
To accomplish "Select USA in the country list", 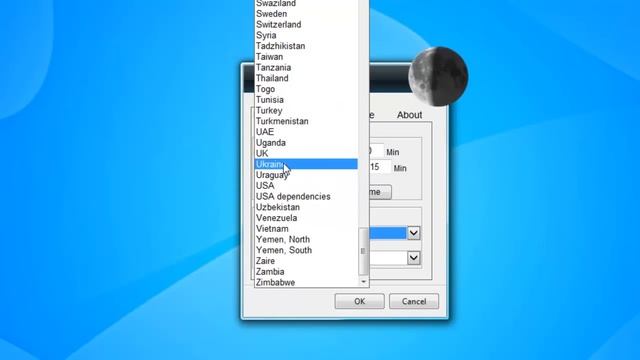I will tap(306, 186).
